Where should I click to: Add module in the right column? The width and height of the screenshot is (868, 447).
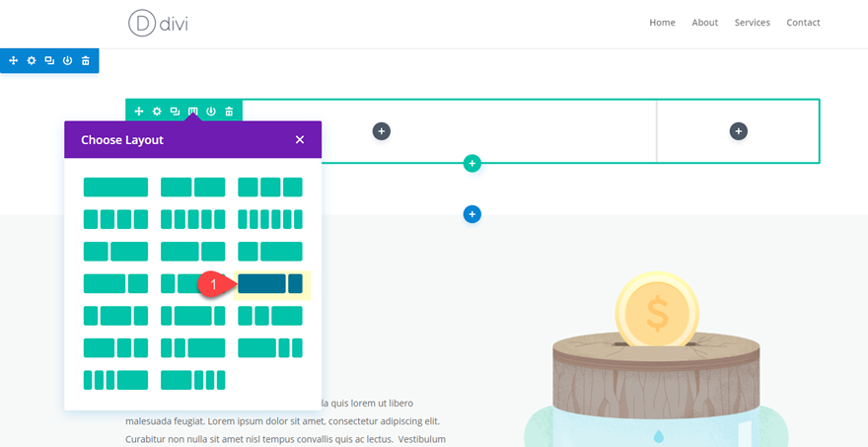coord(739,131)
